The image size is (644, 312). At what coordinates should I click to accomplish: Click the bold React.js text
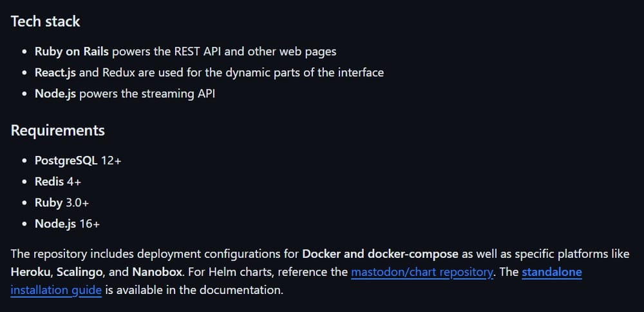click(x=55, y=73)
